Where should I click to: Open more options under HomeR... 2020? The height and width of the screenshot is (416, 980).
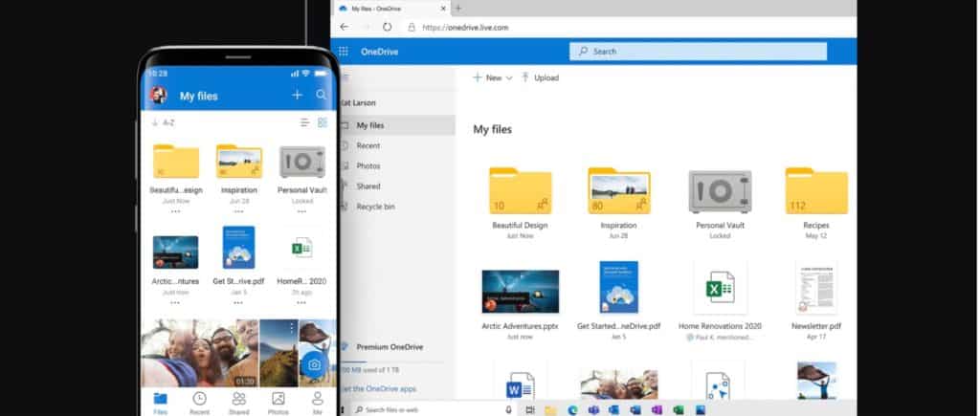(x=301, y=303)
